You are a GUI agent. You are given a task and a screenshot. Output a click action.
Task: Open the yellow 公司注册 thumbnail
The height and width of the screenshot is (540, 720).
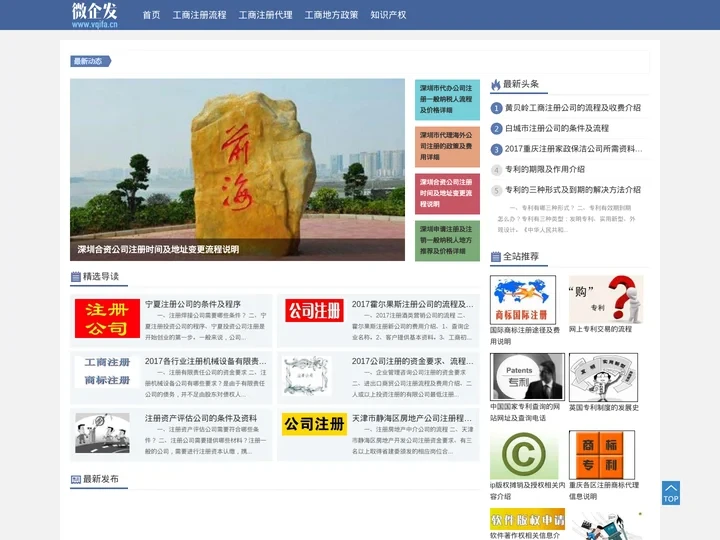[314, 424]
